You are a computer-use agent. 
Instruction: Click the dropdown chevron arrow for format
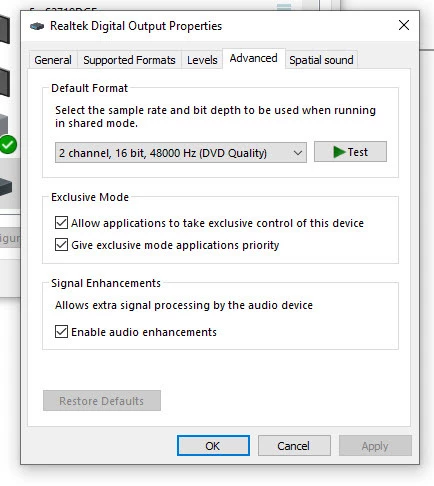298,153
